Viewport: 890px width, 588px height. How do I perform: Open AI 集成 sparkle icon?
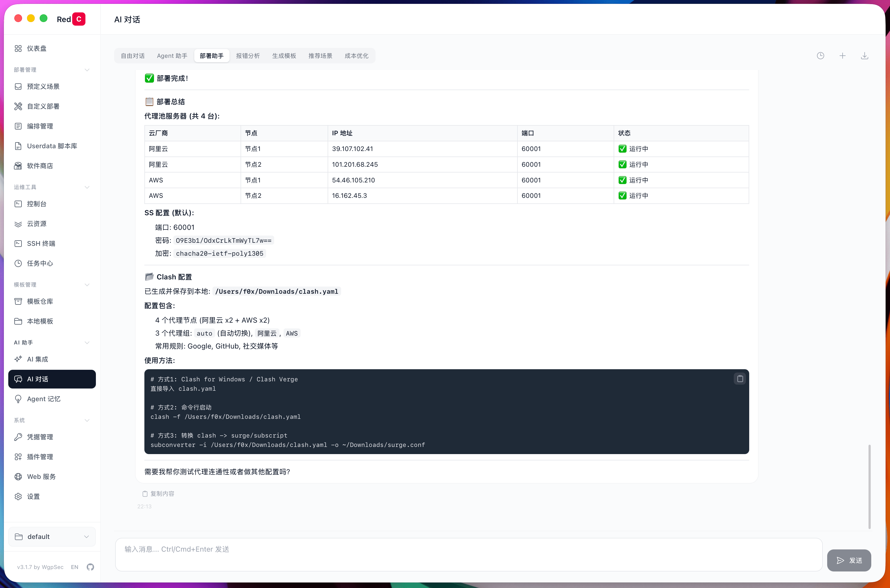[18, 359]
